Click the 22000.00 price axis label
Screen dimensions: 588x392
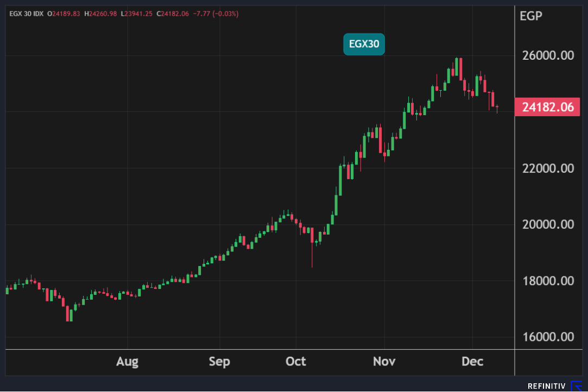click(547, 168)
